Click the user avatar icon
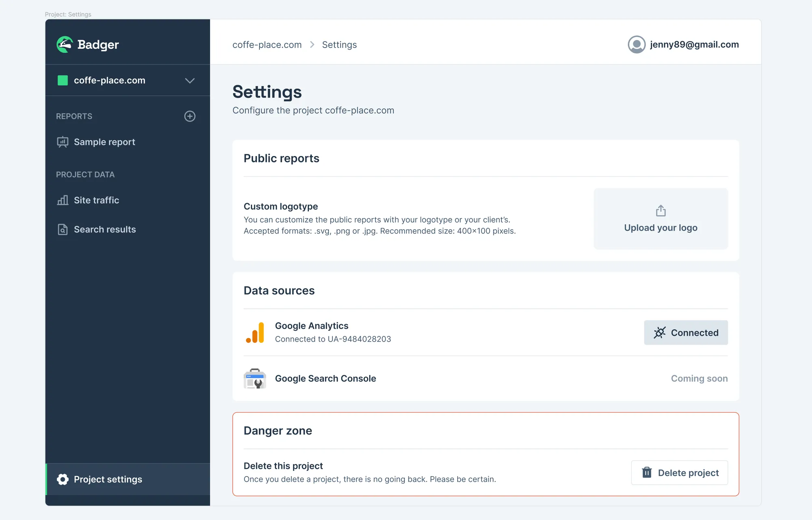 click(x=637, y=45)
